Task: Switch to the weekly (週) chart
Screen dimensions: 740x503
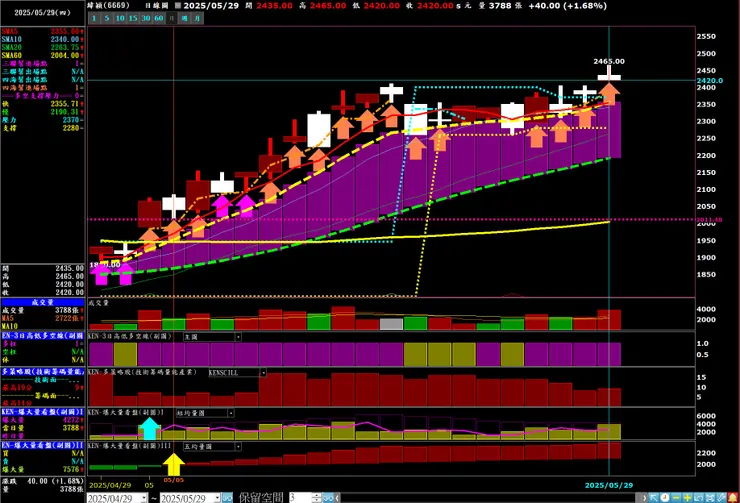Action: pyautogui.click(x=185, y=18)
